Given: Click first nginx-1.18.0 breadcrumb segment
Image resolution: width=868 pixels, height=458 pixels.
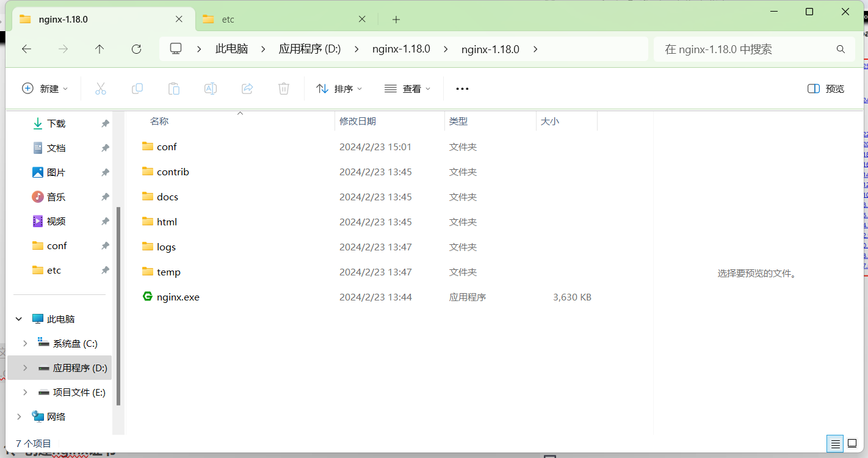Looking at the screenshot, I should pyautogui.click(x=401, y=49).
